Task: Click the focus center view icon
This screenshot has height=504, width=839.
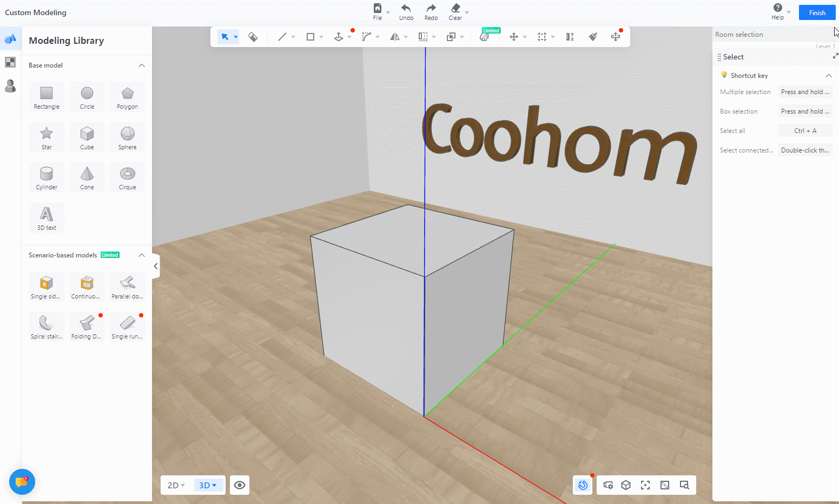Action: point(645,485)
